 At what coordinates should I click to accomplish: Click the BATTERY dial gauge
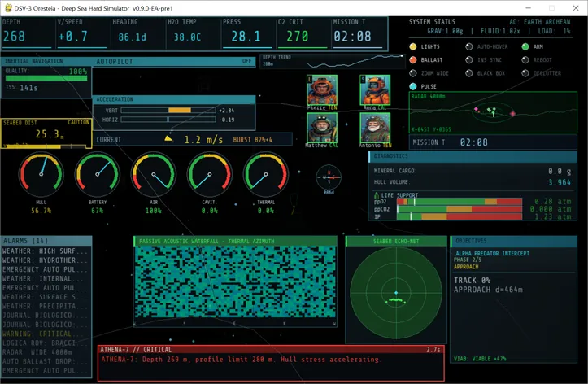tap(98, 174)
